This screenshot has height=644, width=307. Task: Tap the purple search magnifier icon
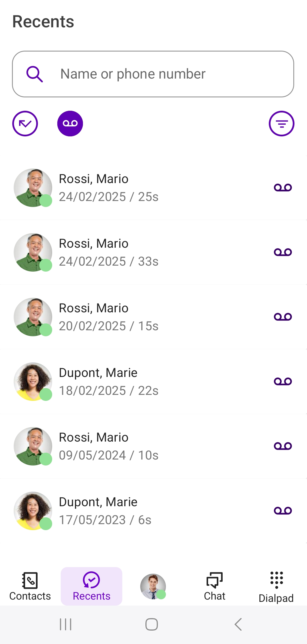pyautogui.click(x=34, y=74)
